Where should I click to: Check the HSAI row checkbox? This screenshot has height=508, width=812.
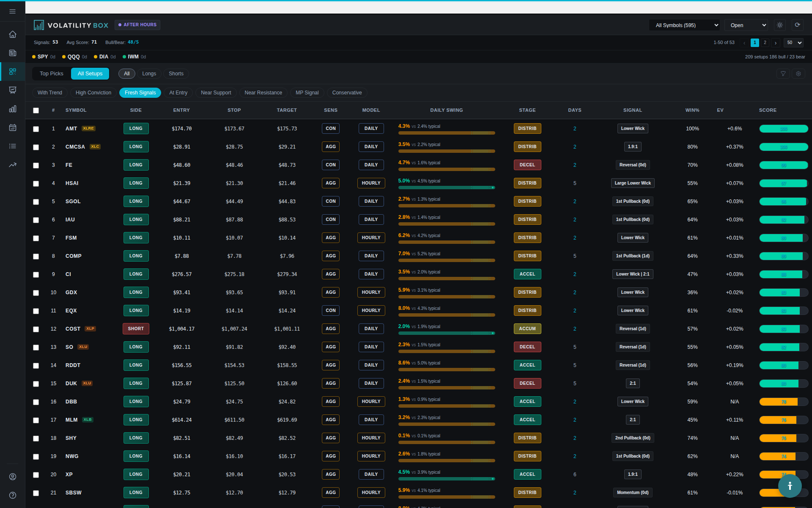tap(36, 184)
